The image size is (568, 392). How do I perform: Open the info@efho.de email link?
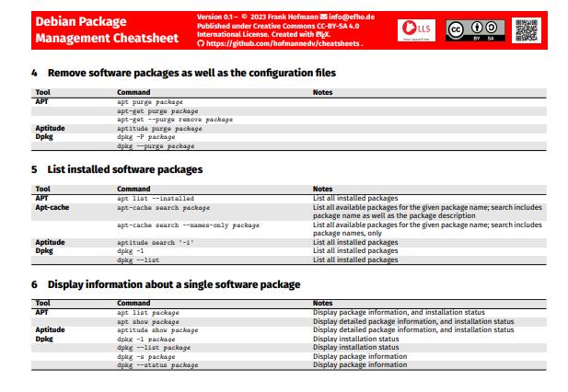pos(352,17)
